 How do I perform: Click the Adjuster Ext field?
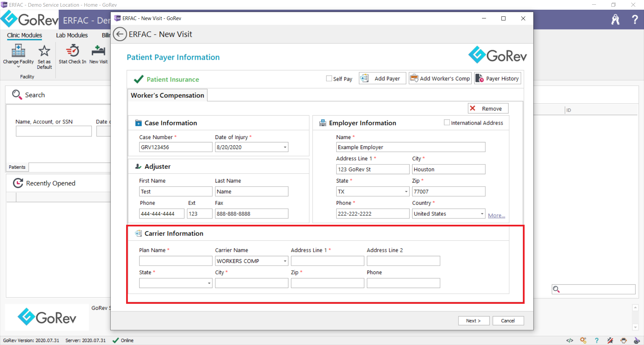200,214
